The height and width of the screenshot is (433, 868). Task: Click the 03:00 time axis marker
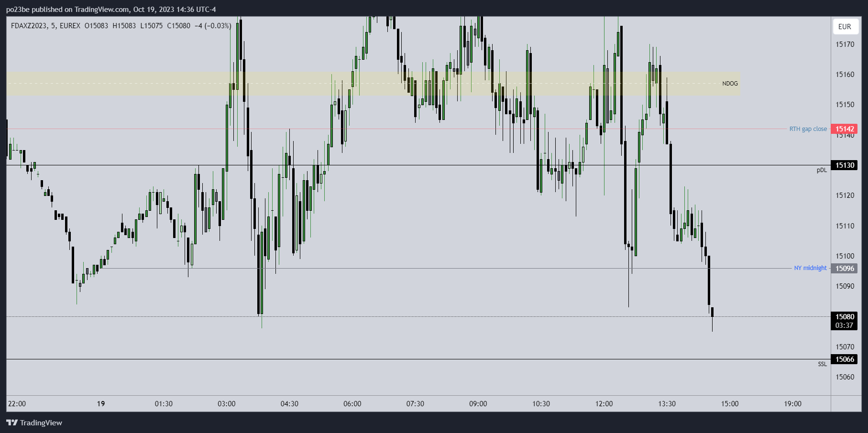point(227,404)
